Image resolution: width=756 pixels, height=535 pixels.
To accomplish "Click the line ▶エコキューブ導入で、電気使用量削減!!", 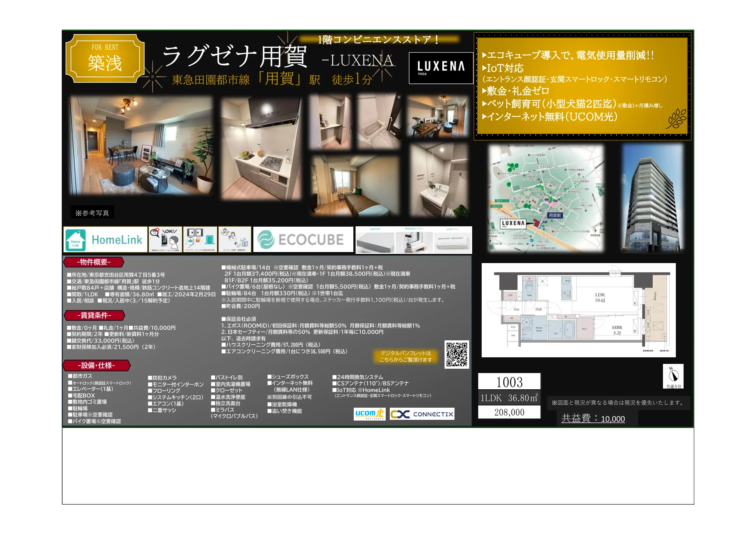I will coord(568,55).
